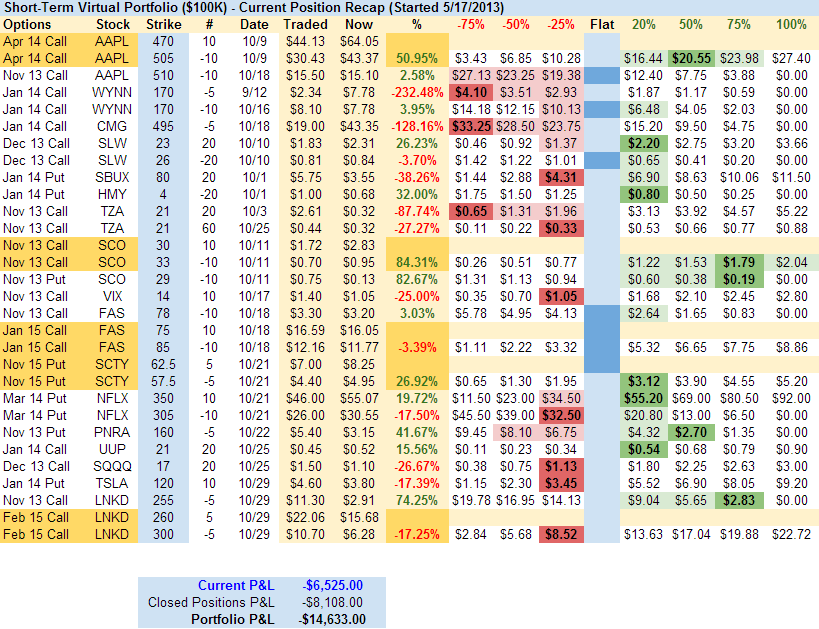Click the Traded column header
The width and height of the screenshot is (819, 629).
(304, 24)
